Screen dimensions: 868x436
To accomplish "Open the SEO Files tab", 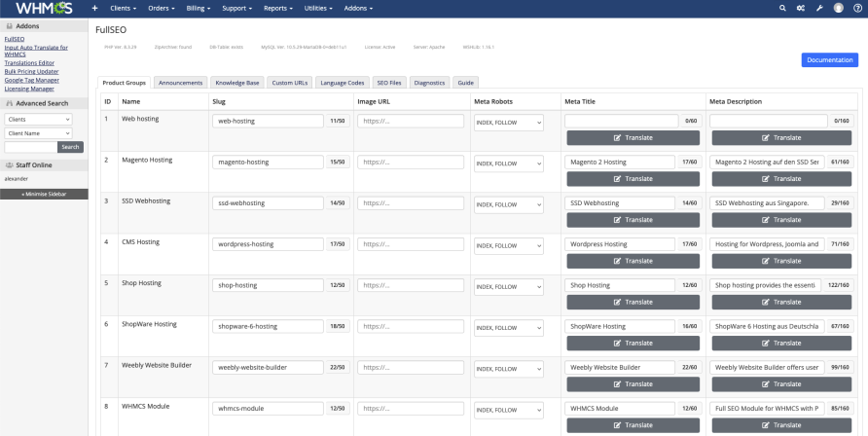I will [388, 83].
